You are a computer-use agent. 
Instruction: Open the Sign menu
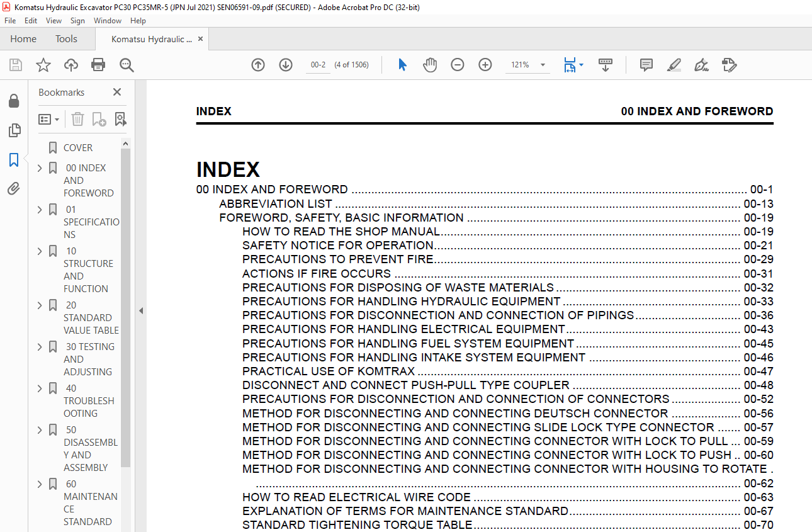coord(77,21)
